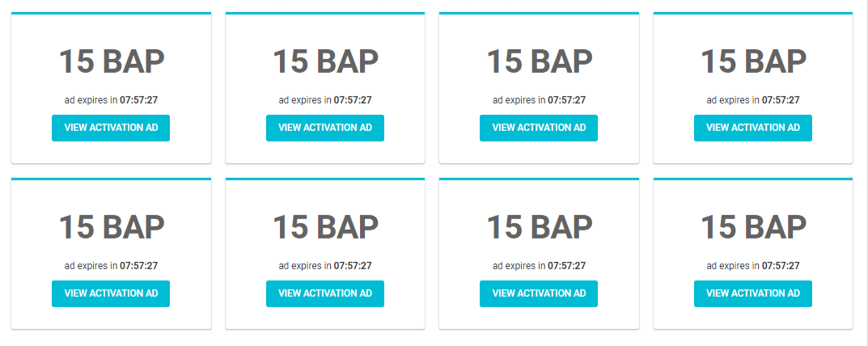Click 15 BAP title in fourth bottom-row card
The width and height of the screenshot is (868, 346).
[753, 227]
